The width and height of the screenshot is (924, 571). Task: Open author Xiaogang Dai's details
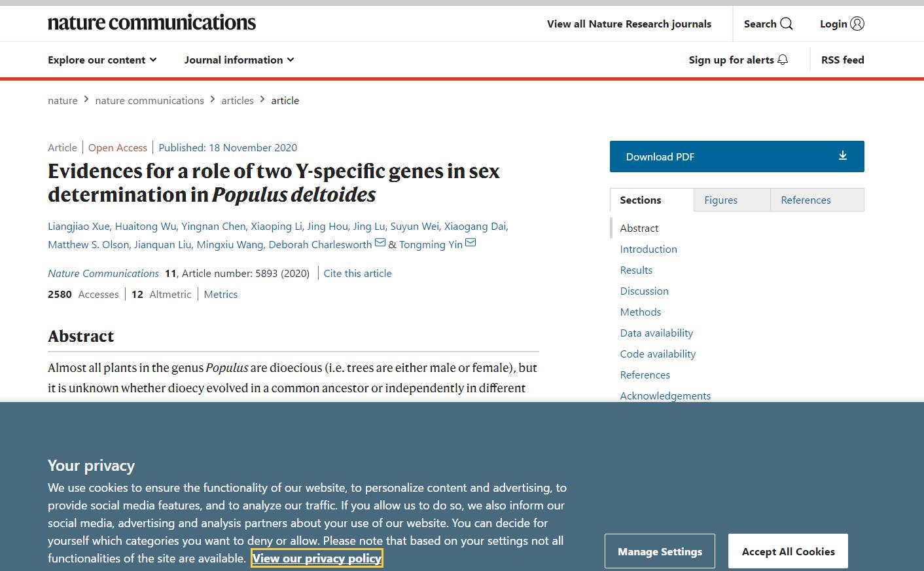pos(475,226)
